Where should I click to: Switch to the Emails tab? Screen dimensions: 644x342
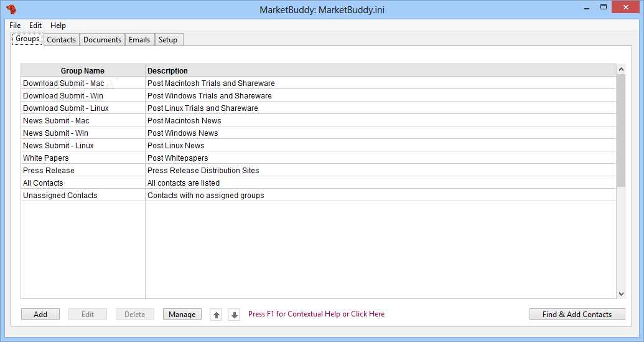coord(139,40)
